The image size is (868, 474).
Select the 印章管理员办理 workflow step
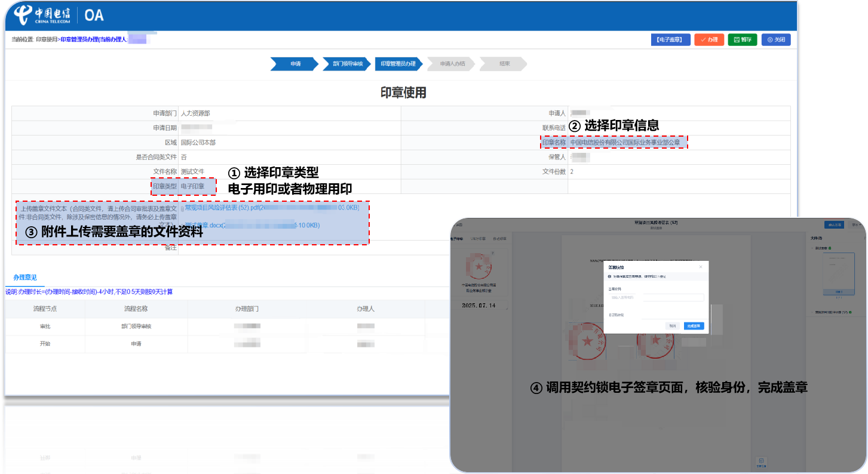(399, 64)
